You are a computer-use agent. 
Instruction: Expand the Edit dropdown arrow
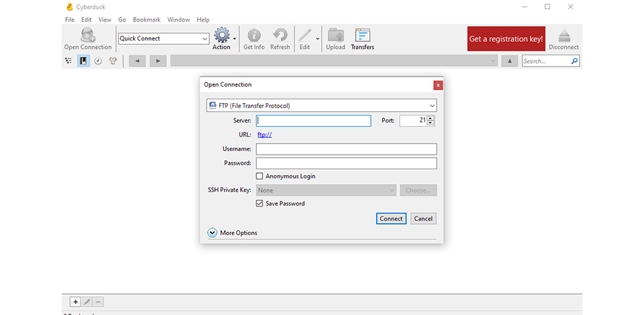click(x=318, y=38)
